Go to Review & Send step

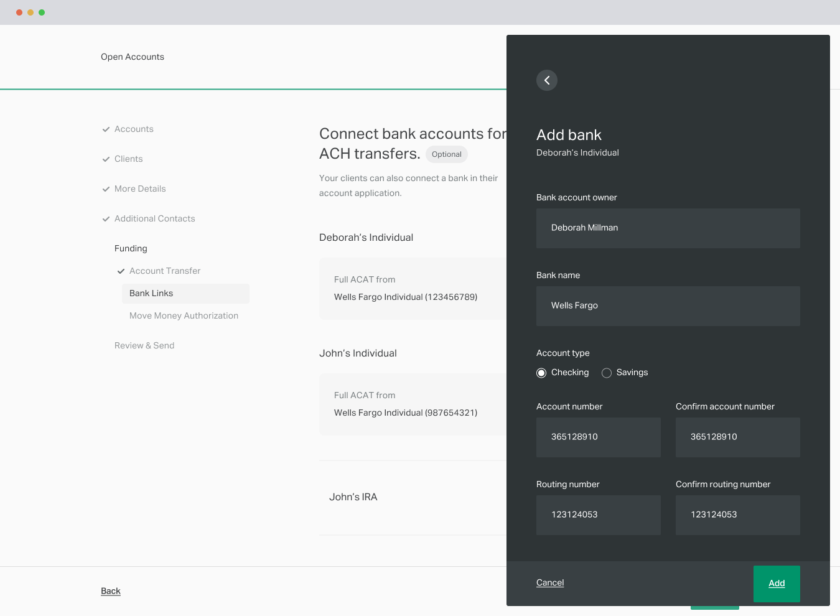coord(144,345)
